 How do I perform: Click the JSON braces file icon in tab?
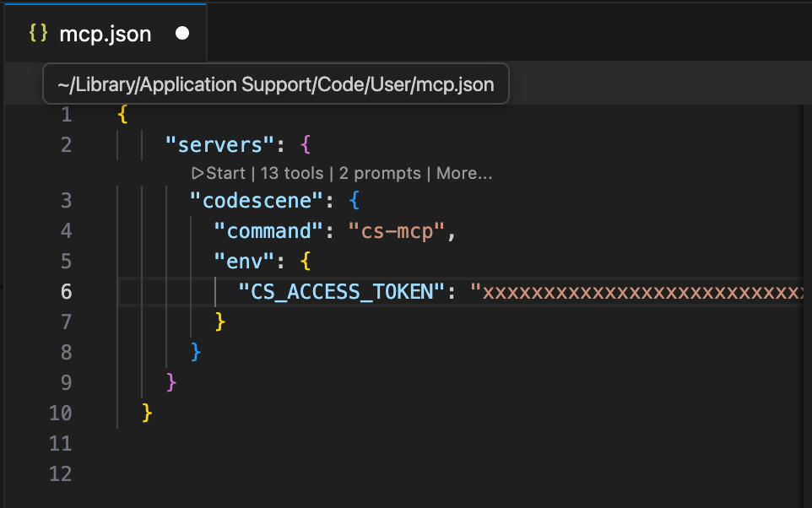point(38,33)
